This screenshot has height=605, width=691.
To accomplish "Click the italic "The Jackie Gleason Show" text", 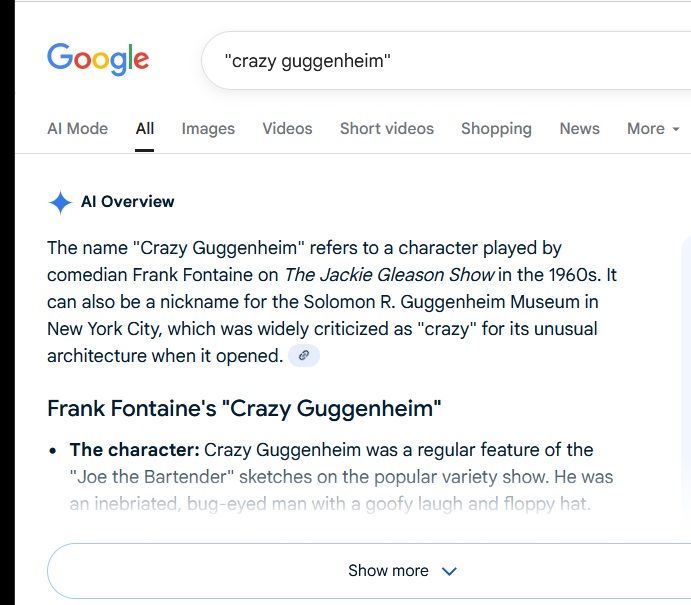I will click(x=389, y=275).
